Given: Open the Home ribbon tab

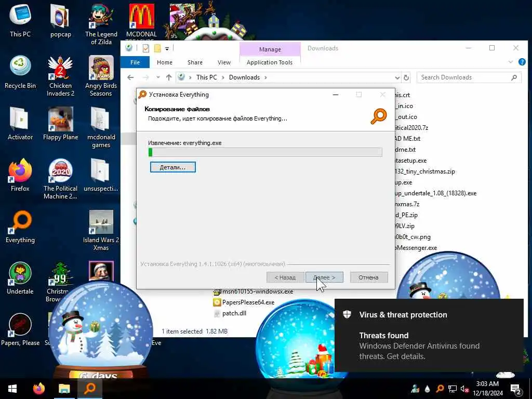Looking at the screenshot, I should point(165,62).
